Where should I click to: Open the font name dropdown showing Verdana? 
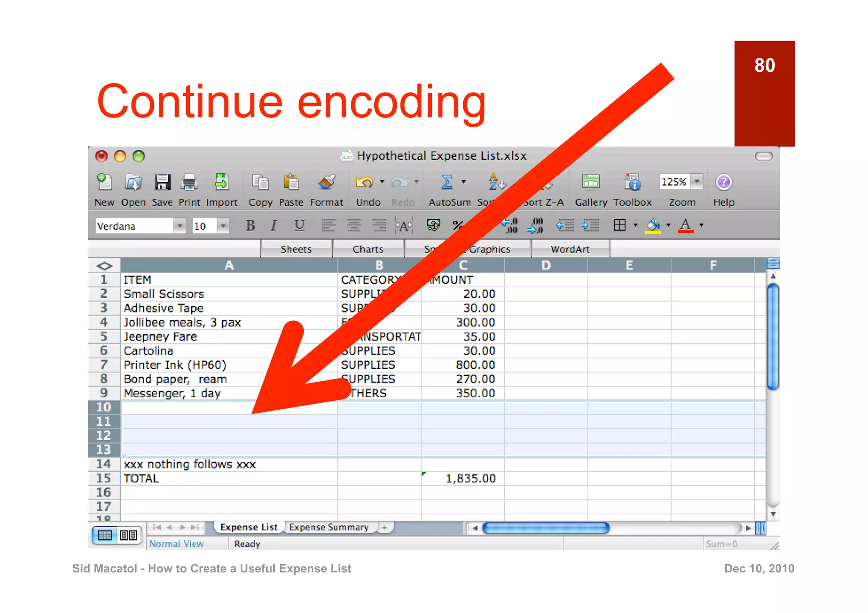tap(180, 225)
